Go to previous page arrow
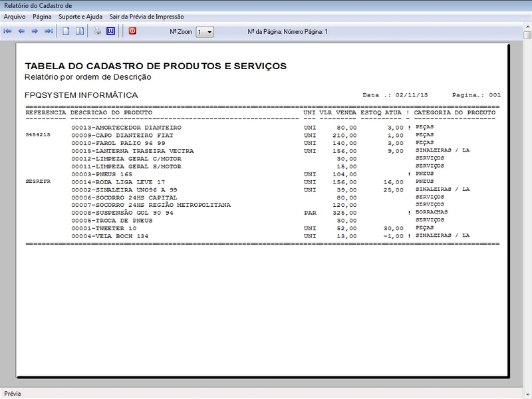Screen dimensions: 532x399 (21, 31)
